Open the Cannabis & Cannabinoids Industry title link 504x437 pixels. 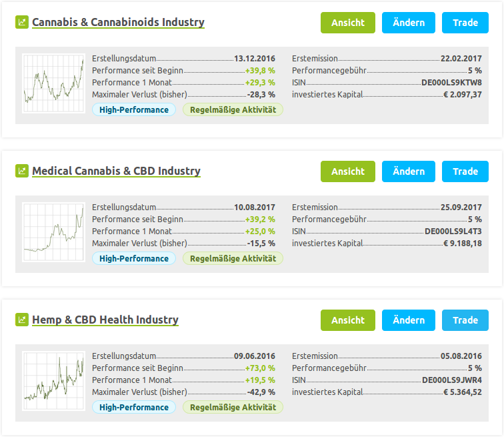tap(118, 22)
